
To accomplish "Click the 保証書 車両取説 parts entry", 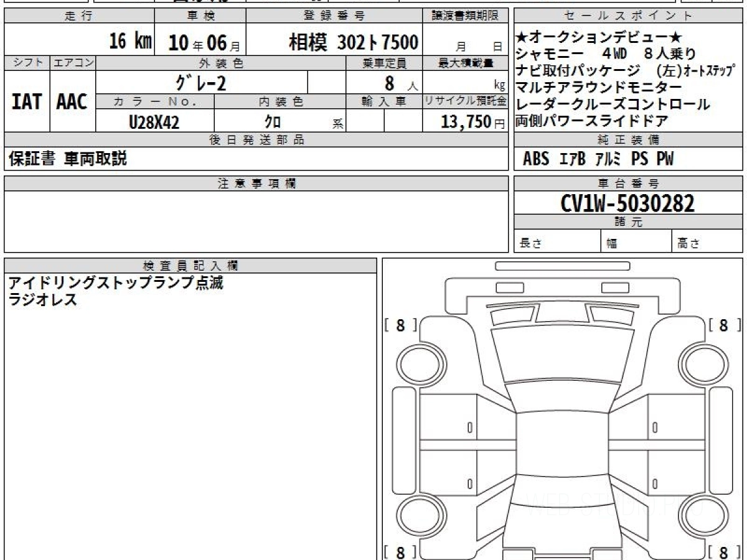I will click(68, 159).
